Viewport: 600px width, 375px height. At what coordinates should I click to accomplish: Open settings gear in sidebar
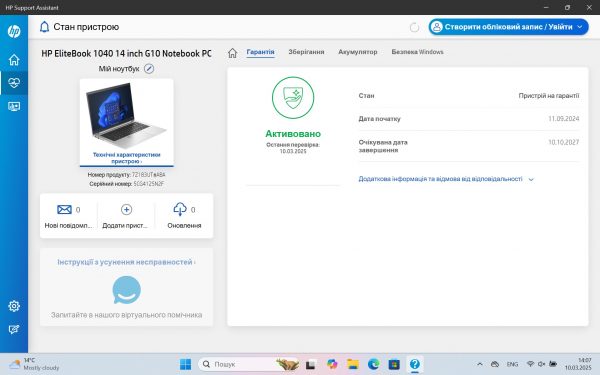[14, 306]
